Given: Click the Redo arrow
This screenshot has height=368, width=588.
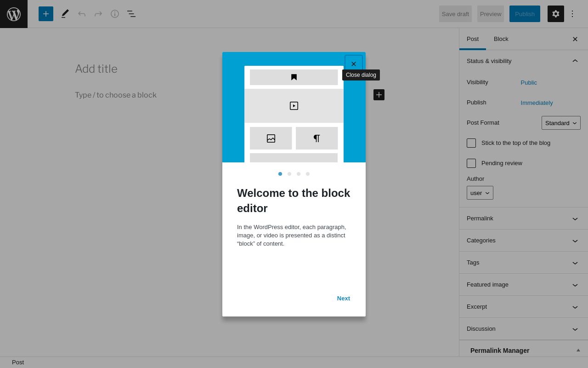Looking at the screenshot, I should tap(98, 14).
